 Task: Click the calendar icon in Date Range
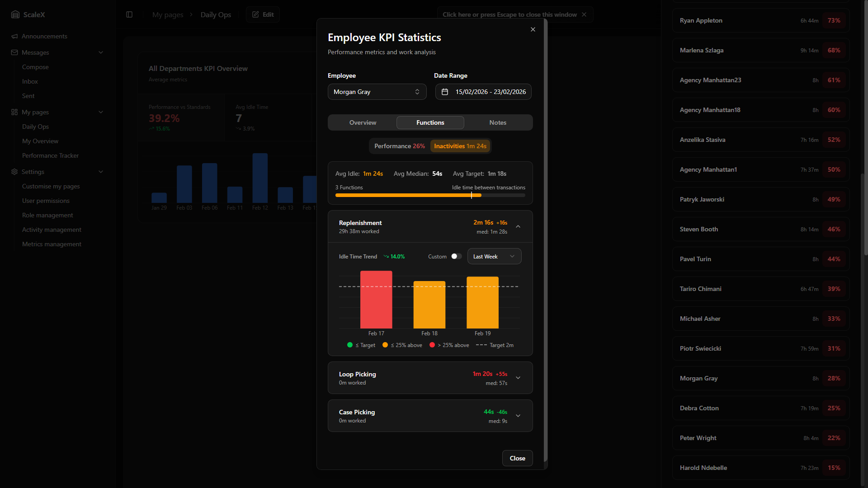445,92
